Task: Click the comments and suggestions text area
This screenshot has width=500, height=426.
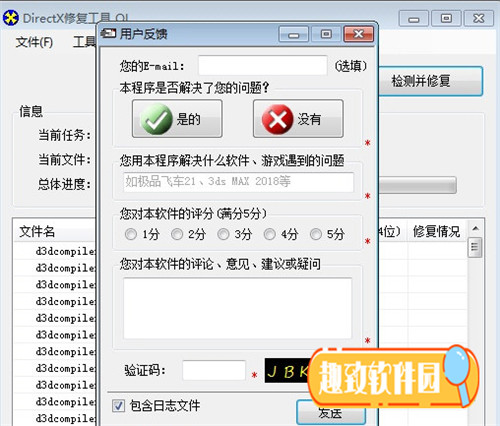Action: pos(238,308)
